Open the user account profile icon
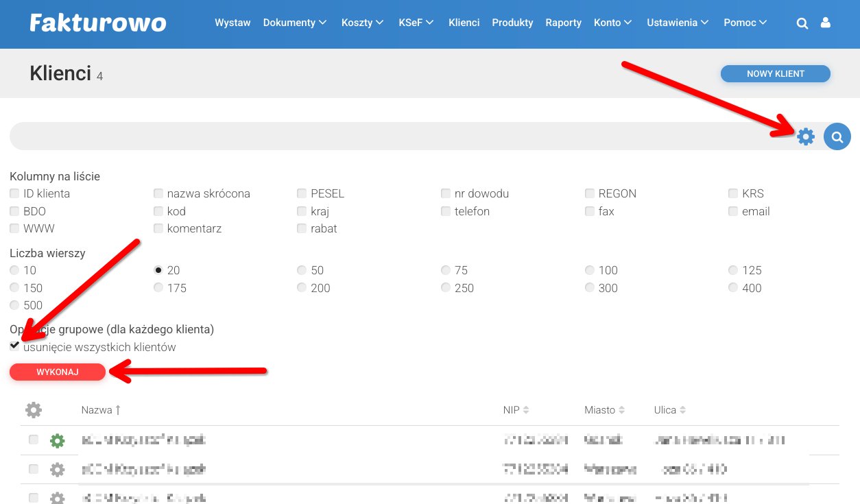Viewport: 860px width, 504px height. pyautogui.click(x=826, y=23)
